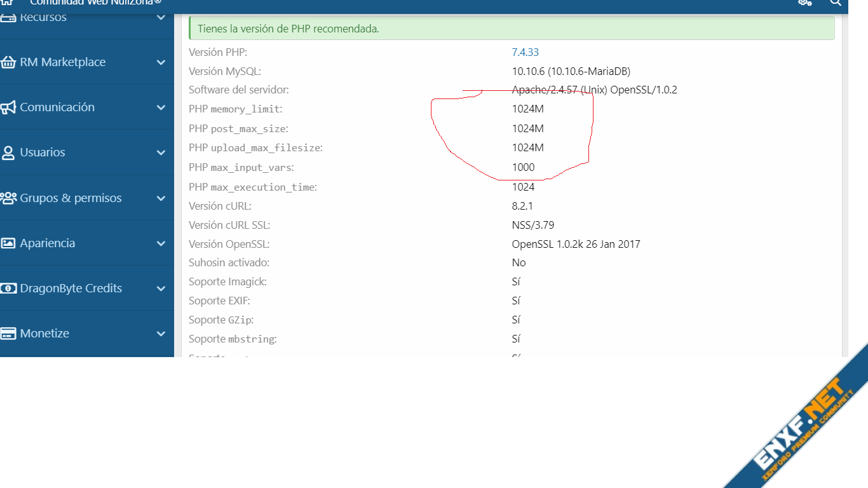The width and height of the screenshot is (868, 488).
Task: Expand the RM Marketplace chevron
Action: [x=161, y=62]
